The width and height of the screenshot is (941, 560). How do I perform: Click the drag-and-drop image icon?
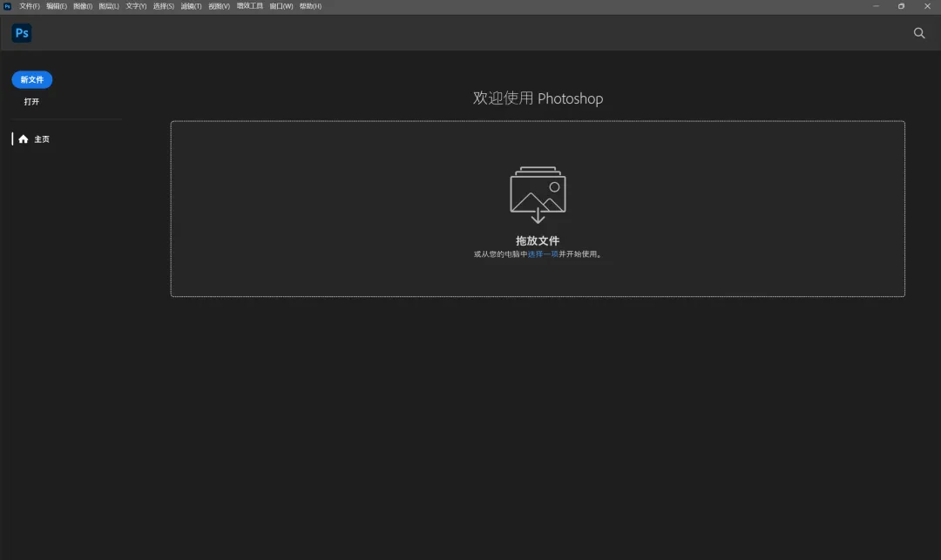[538, 195]
